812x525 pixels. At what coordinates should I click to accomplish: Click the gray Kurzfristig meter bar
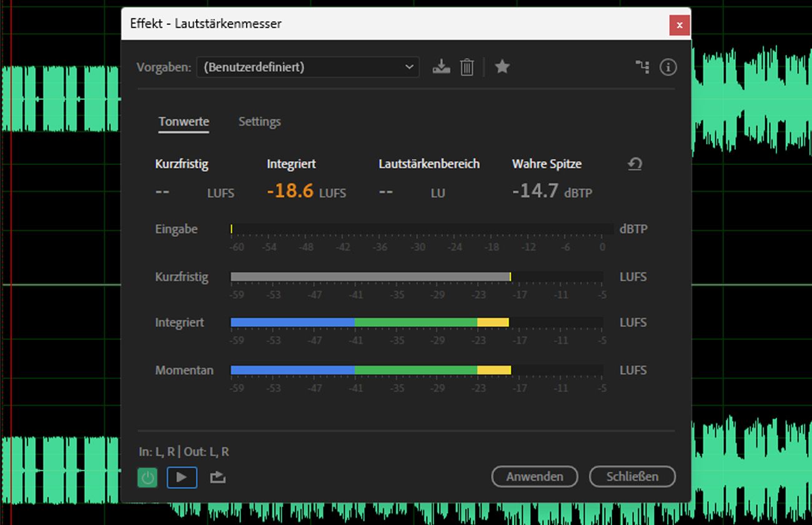(x=370, y=277)
